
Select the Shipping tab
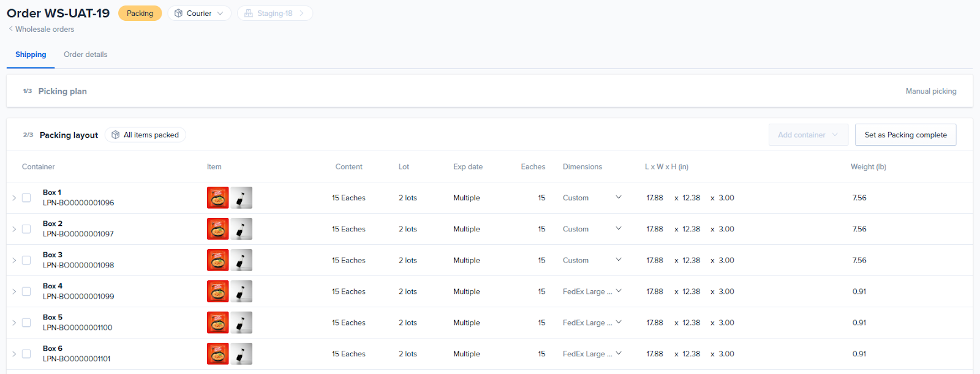(x=31, y=54)
